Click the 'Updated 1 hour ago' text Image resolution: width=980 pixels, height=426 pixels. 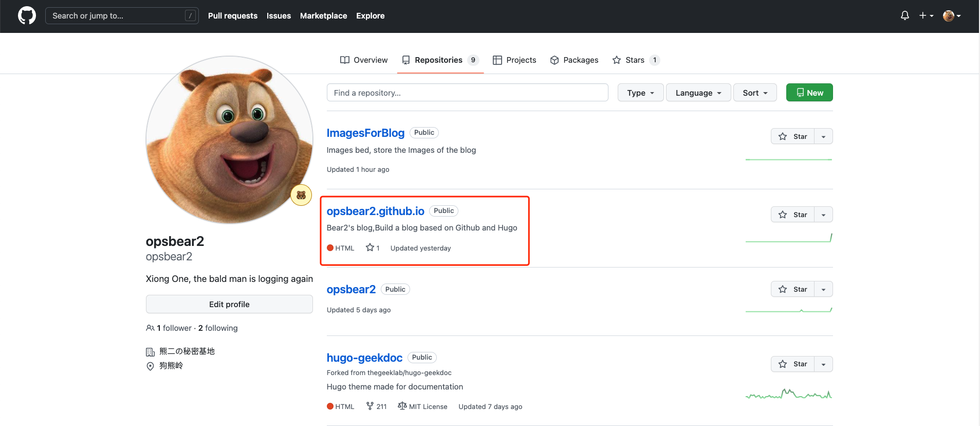click(x=358, y=169)
